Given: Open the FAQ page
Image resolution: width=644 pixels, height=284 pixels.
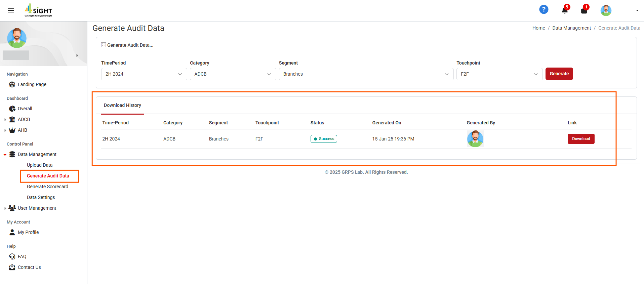Looking at the screenshot, I should (22, 256).
